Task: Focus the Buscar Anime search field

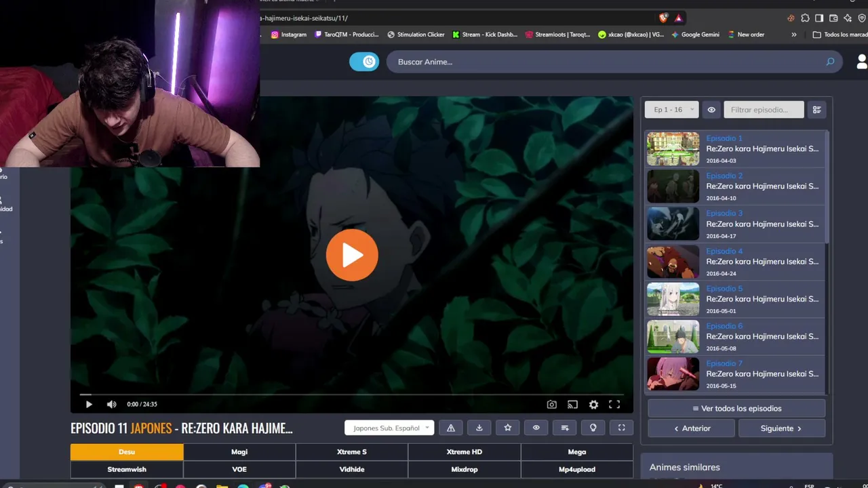Action: [614, 62]
